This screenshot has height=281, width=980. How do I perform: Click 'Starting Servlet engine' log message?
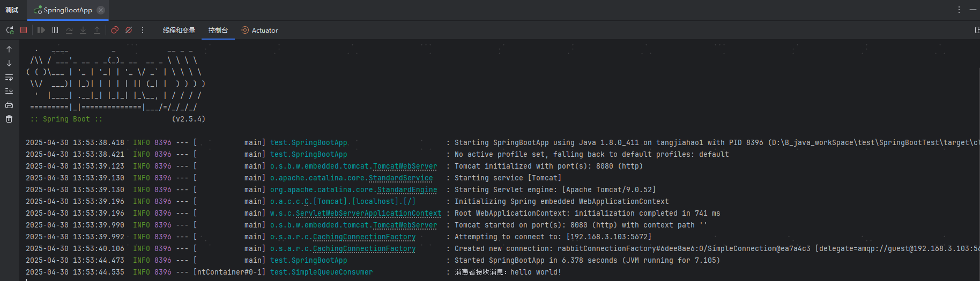click(555, 190)
